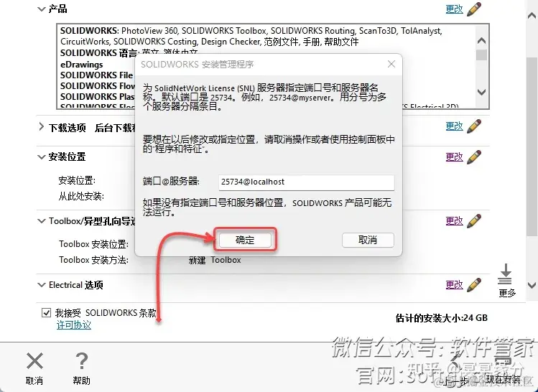Click 更改 link for Toolbox/异型孔向导
Viewport: 538px width, 392px height.
click(x=454, y=221)
